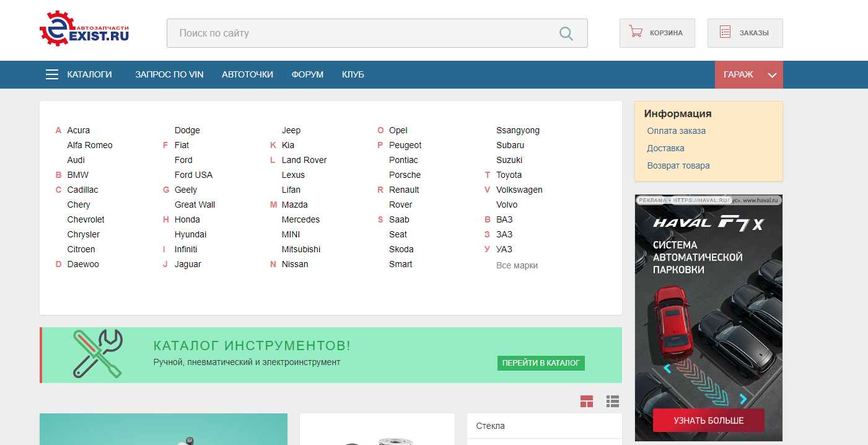Select Toyota brand

(x=509, y=175)
